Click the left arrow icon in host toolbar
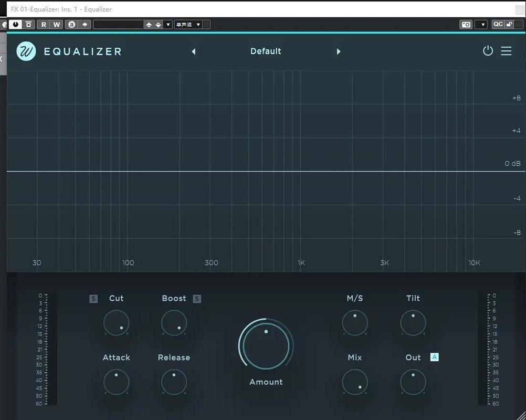The height and width of the screenshot is (420, 526). (85, 25)
